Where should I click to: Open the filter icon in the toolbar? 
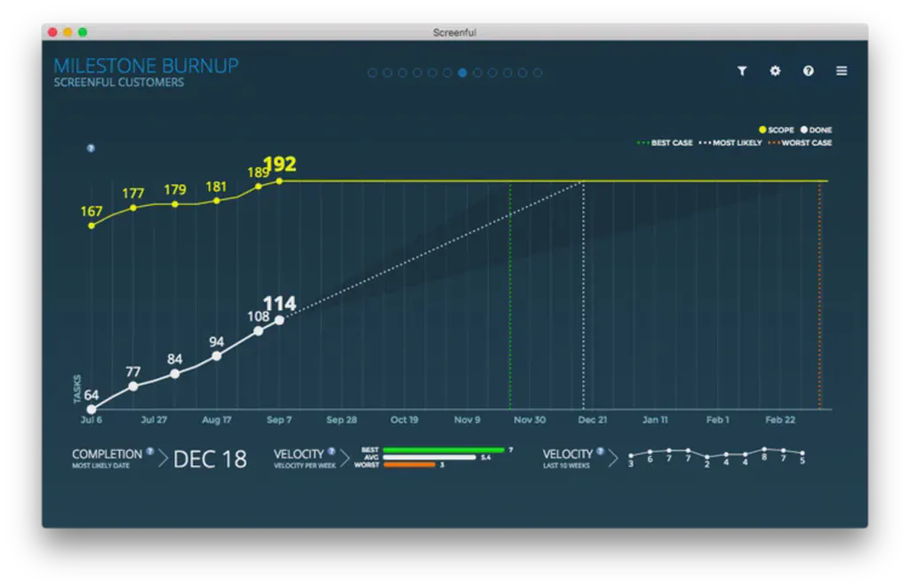click(742, 71)
